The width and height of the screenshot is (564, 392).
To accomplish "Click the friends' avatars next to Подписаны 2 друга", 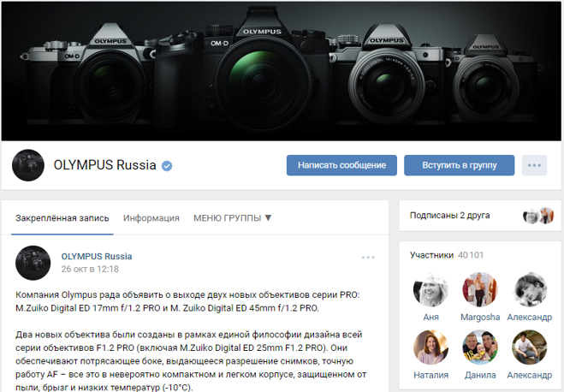I will 538,216.
